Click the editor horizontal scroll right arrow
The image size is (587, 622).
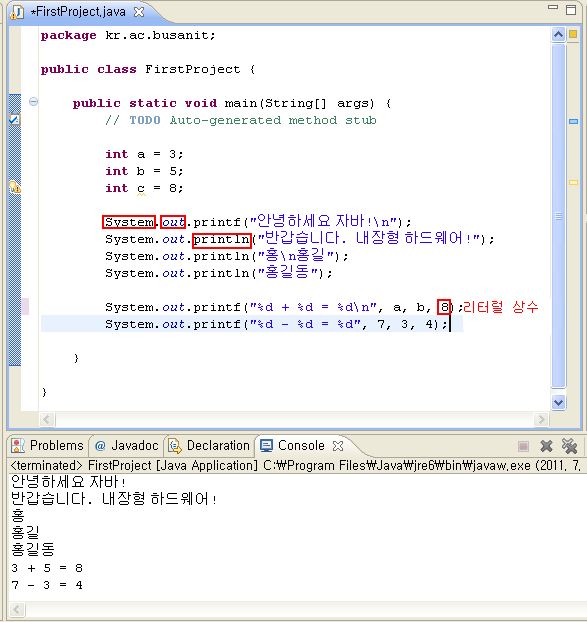pyautogui.click(x=541, y=419)
